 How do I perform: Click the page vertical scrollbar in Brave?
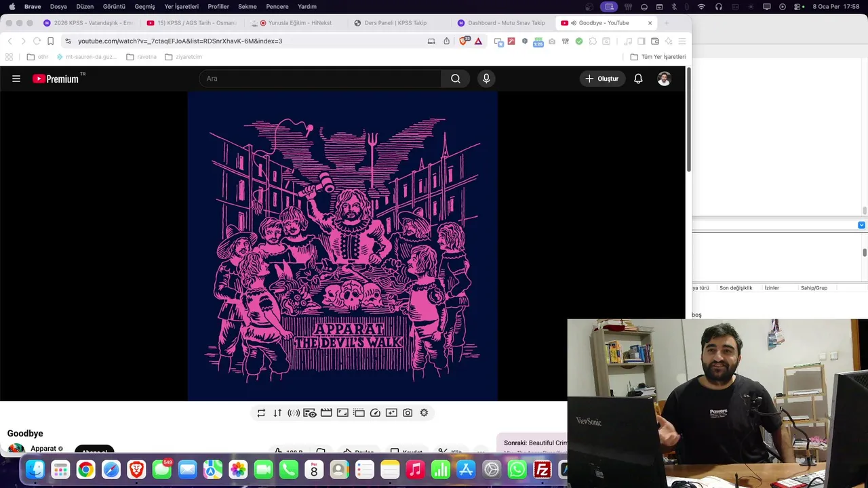point(689,120)
